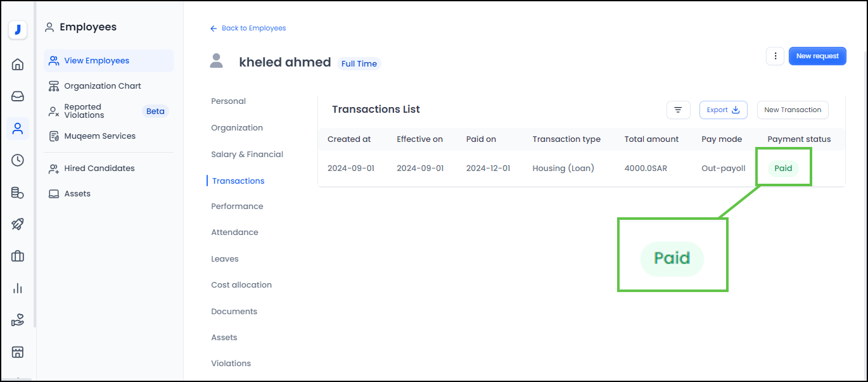Open the Documents tab

tap(234, 312)
